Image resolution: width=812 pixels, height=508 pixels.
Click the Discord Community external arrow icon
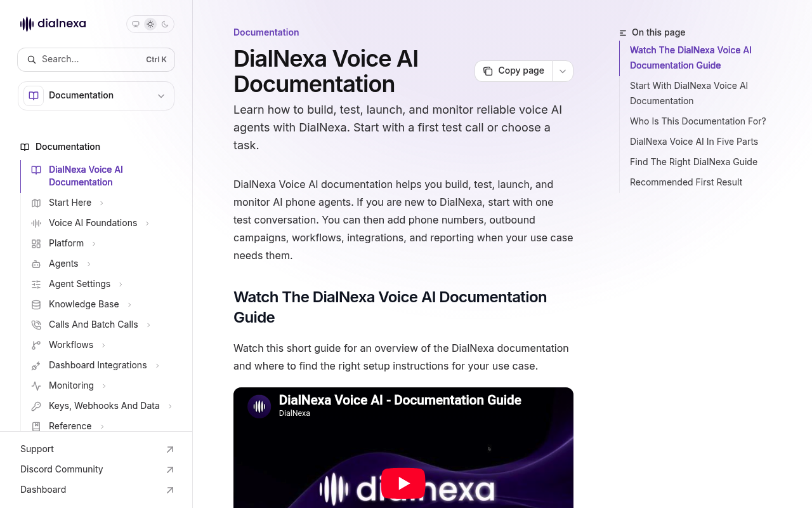point(169,470)
